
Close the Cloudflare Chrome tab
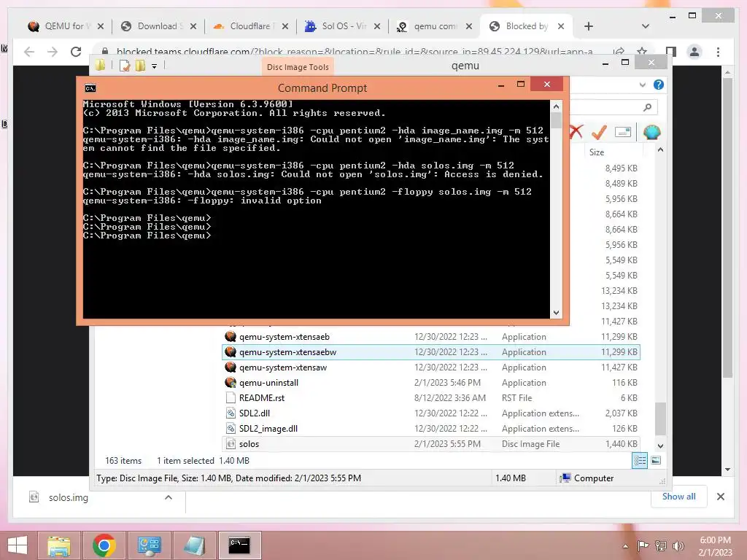285,26
